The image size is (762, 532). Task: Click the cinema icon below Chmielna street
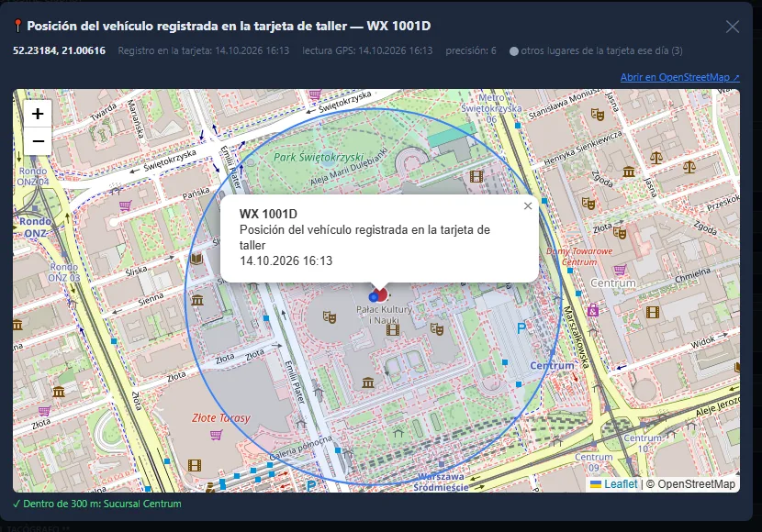pos(653,312)
